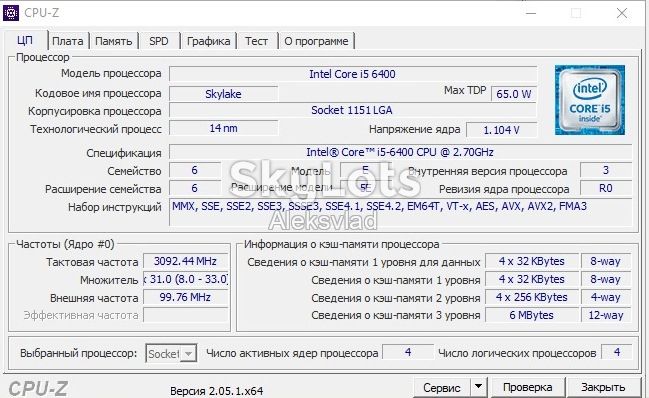The height and width of the screenshot is (398, 649).
Task: Click the Семейство value 6
Action: coord(195,170)
